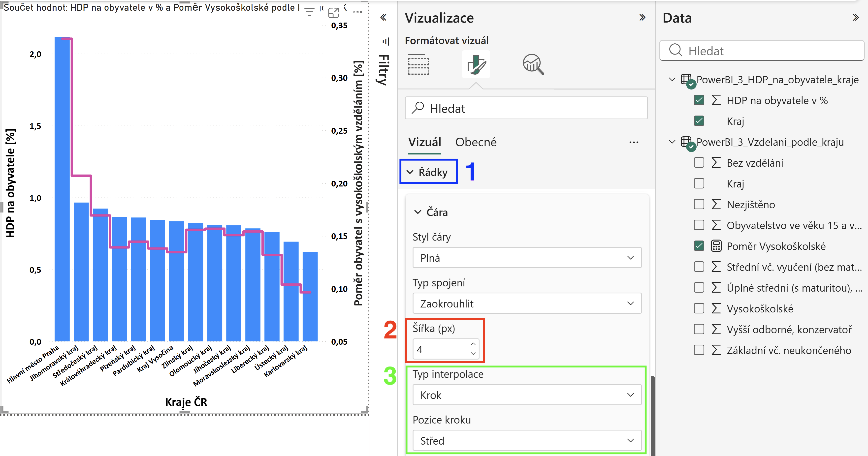Click the format pane vertical scrollbar
868x456 pixels.
click(652, 416)
